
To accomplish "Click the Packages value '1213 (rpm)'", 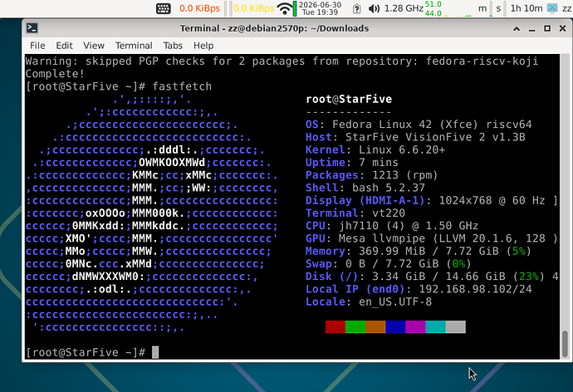I will [405, 175].
